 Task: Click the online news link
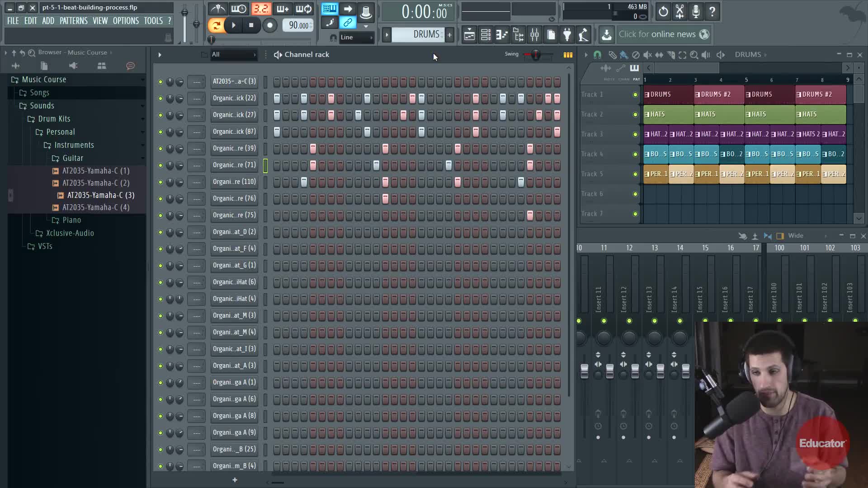pos(657,34)
